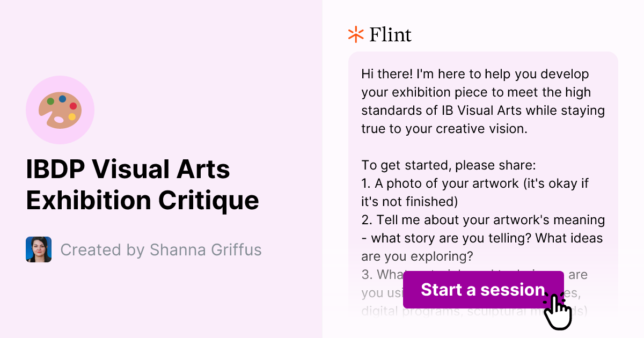The height and width of the screenshot is (338, 644).
Task: Click the pink circle behind the palette icon
Action: (61, 82)
